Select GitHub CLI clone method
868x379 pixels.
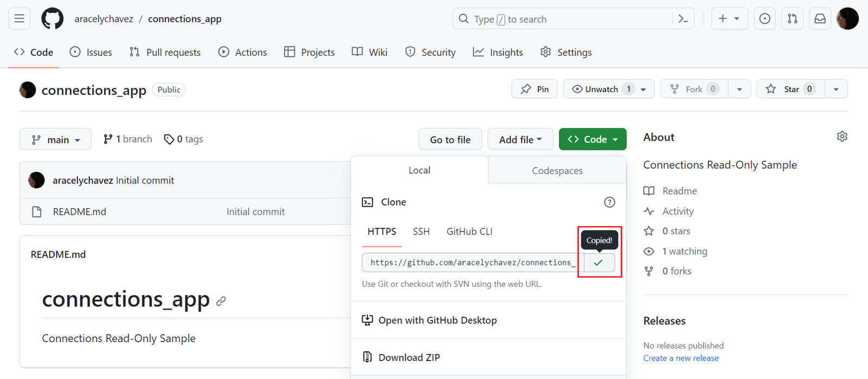tap(469, 232)
